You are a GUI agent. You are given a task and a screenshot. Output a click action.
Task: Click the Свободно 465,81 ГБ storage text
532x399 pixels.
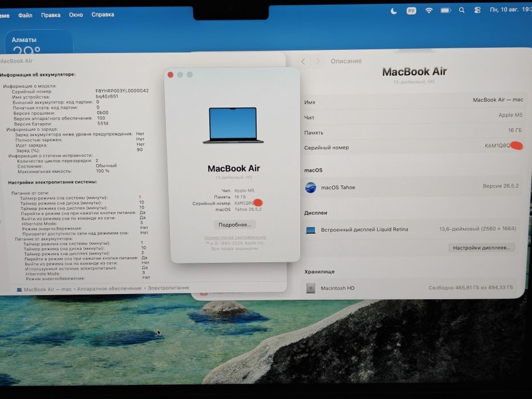470,287
